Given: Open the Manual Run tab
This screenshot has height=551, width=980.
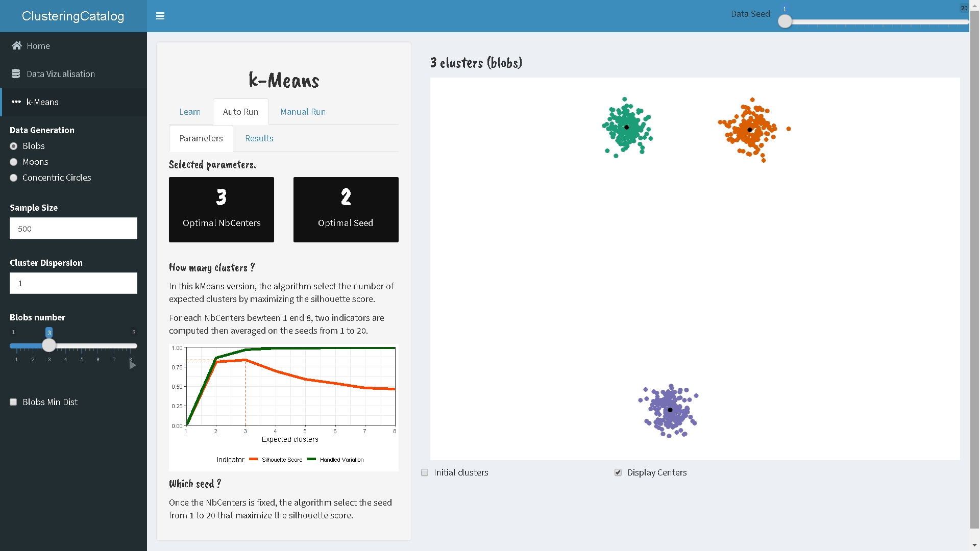Looking at the screenshot, I should click(x=303, y=112).
